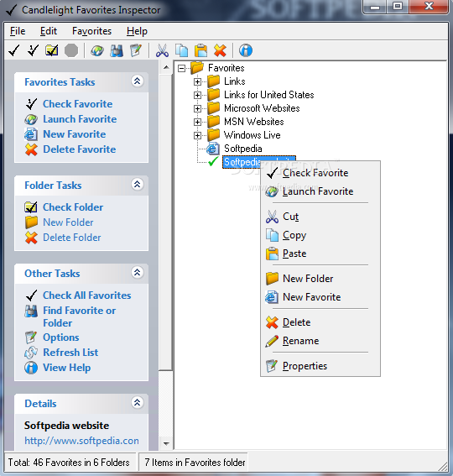This screenshot has height=476, width=453.
Task: Click the notepad icon beside Options in the sidebar
Action: pos(31,337)
